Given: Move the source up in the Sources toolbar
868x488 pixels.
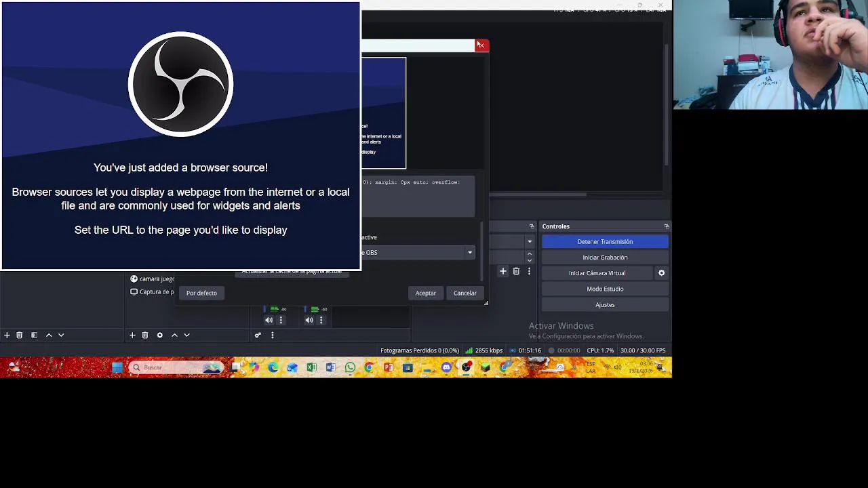Looking at the screenshot, I should tap(174, 335).
